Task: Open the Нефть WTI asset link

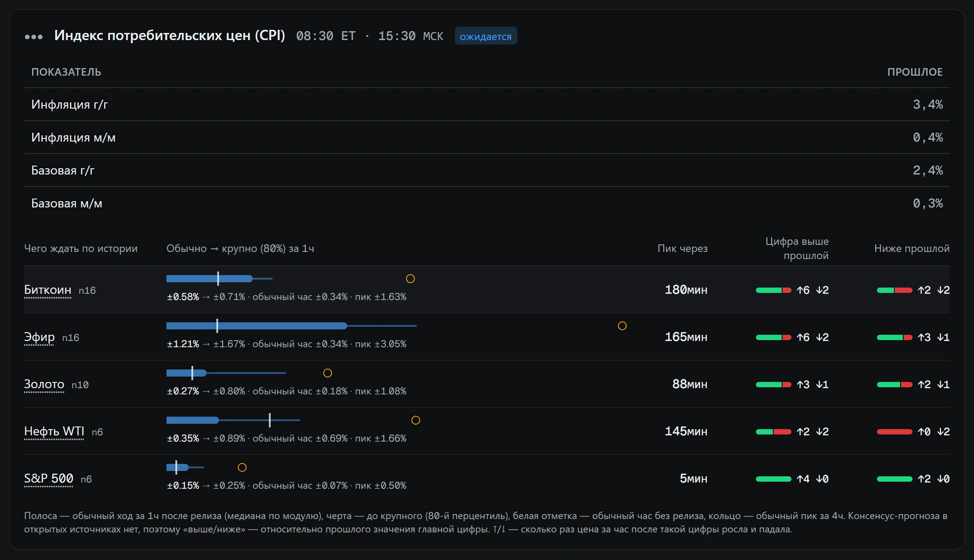Action: 54,431
